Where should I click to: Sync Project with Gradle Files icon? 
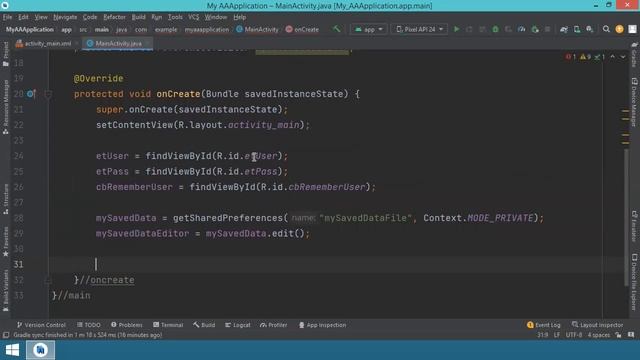[564, 29]
